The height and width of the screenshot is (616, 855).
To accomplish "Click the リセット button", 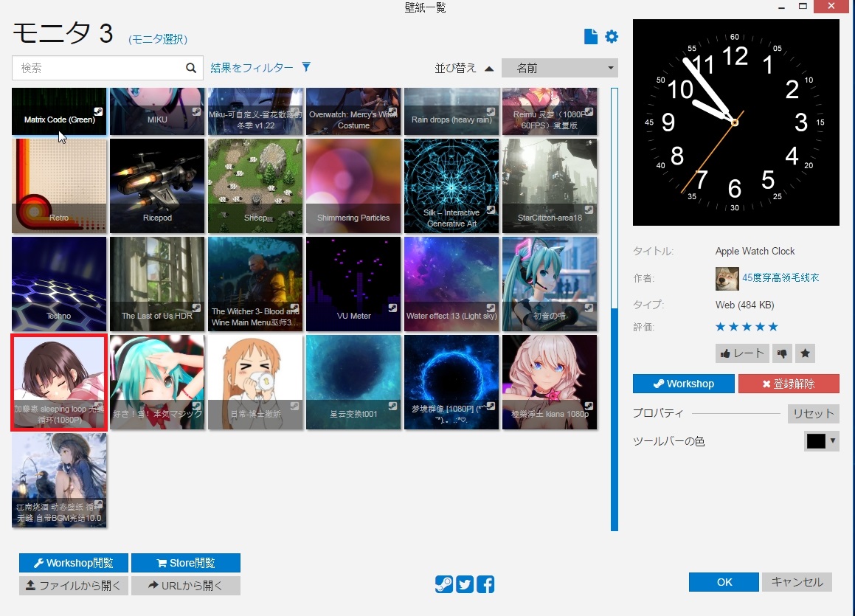I will coord(813,414).
